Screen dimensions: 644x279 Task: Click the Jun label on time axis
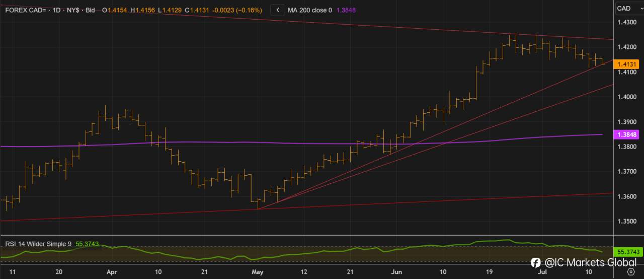point(397,272)
